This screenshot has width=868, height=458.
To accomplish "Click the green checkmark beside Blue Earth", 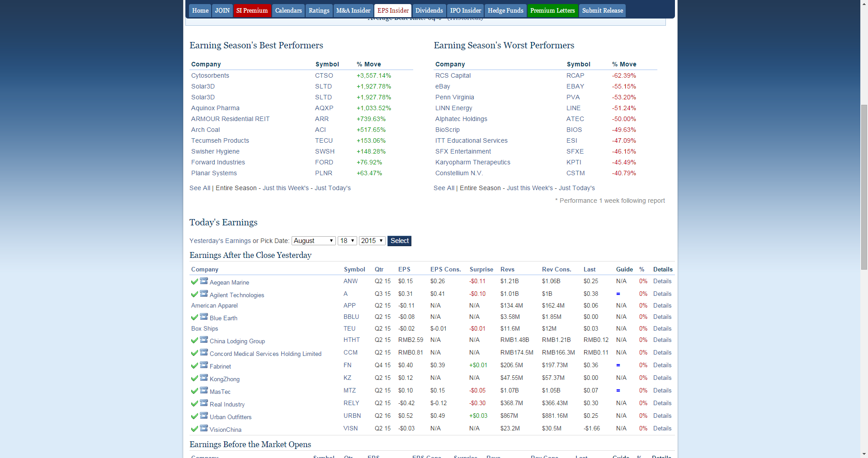I will pos(194,317).
